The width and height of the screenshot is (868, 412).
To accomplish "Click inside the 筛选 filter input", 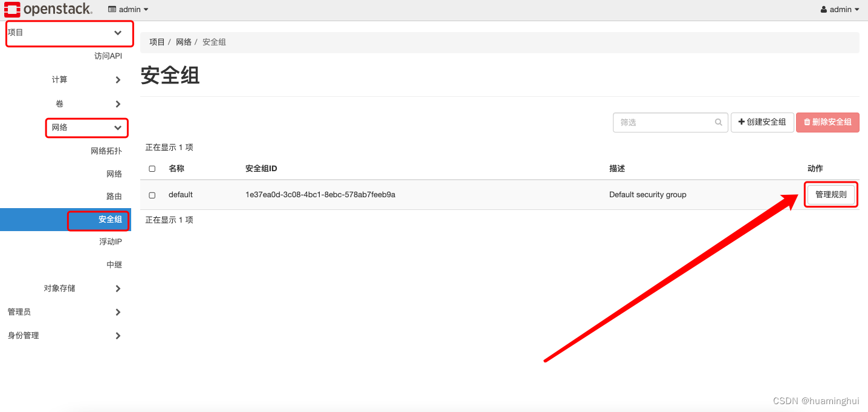I will click(659, 122).
